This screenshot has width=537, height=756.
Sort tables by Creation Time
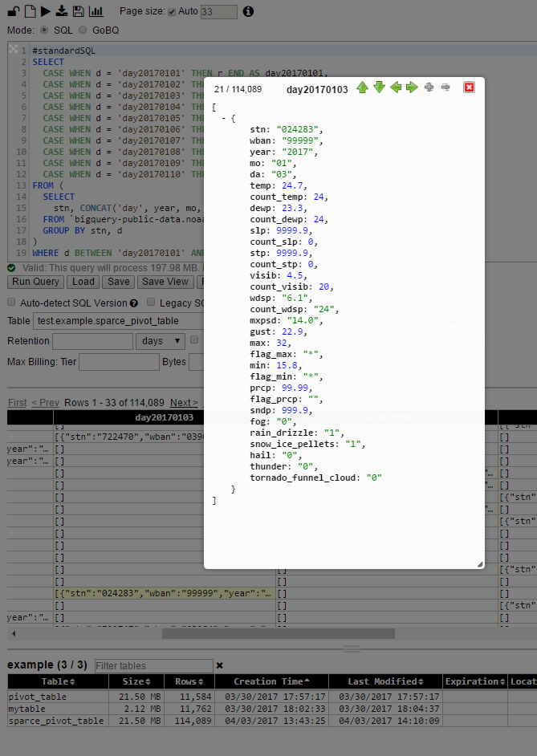pyautogui.click(x=271, y=681)
